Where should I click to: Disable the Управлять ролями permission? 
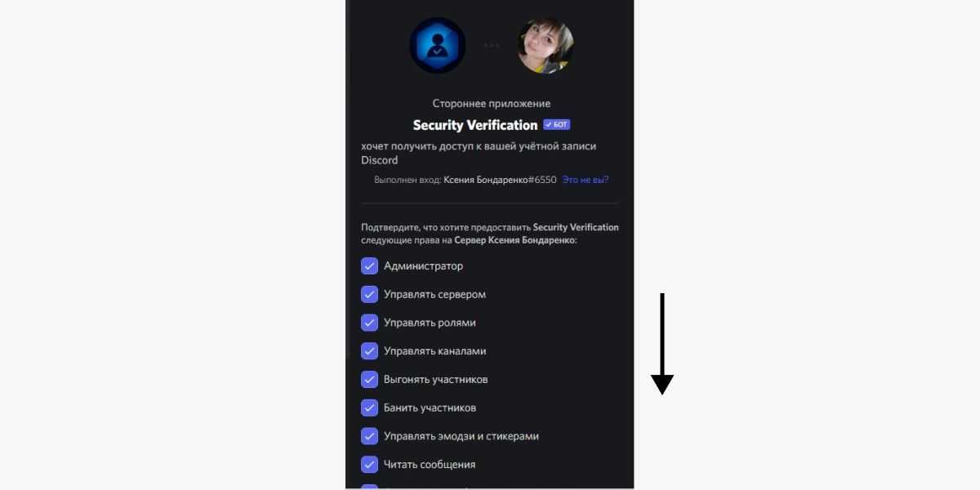click(x=369, y=323)
